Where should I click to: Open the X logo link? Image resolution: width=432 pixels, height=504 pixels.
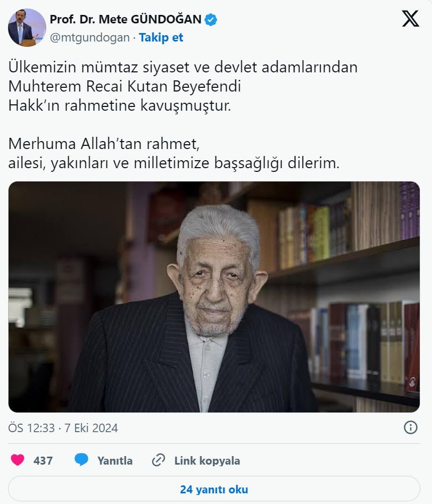pos(411,19)
